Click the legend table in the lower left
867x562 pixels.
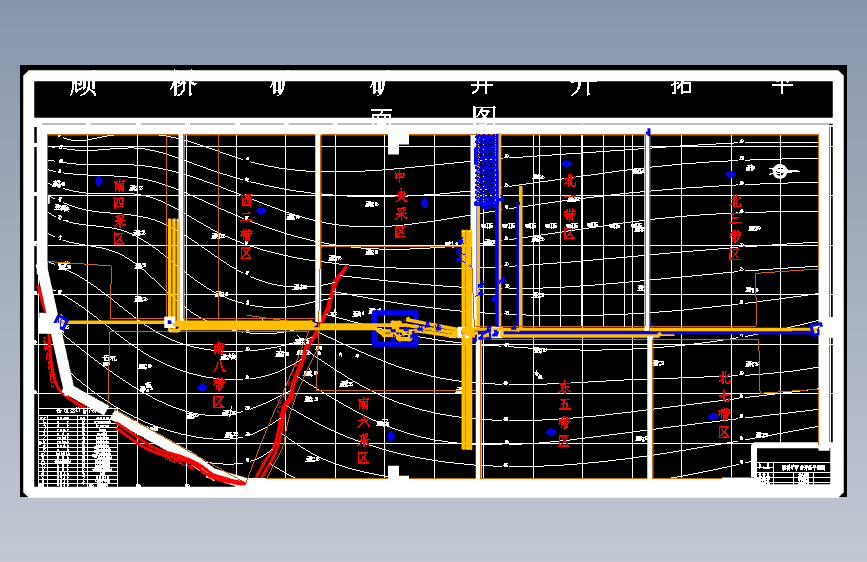pos(78,447)
